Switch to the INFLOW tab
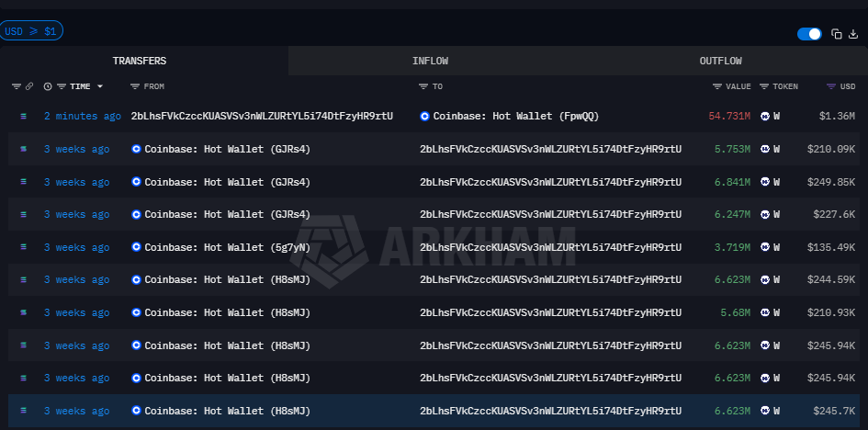The width and height of the screenshot is (868, 430). pos(430,61)
